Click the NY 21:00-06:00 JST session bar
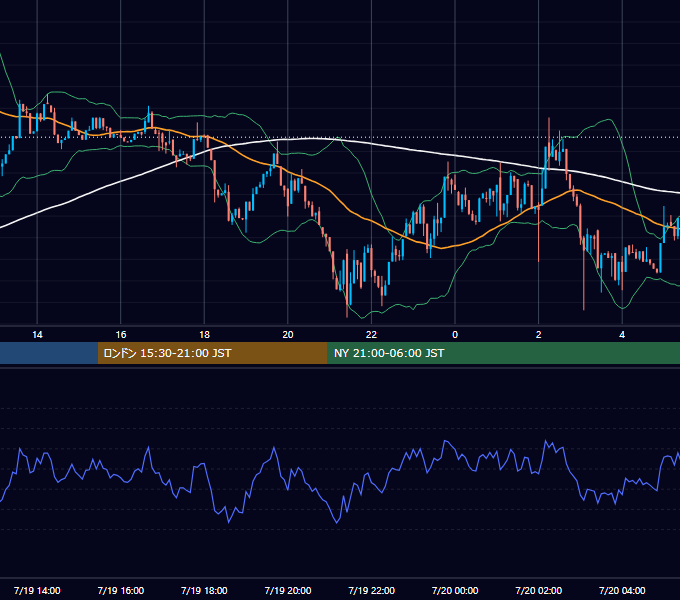680x600 pixels. coord(503,353)
